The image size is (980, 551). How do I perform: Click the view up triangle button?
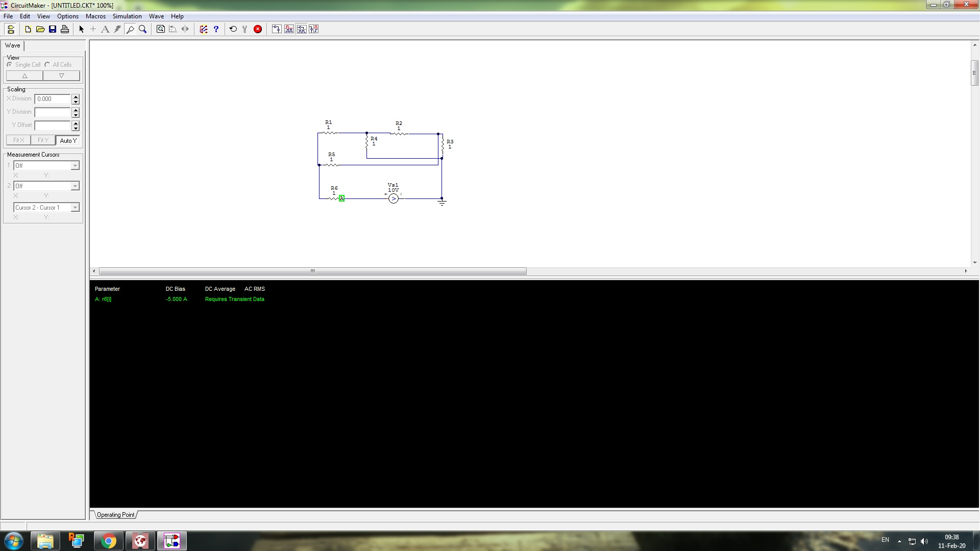[x=24, y=76]
